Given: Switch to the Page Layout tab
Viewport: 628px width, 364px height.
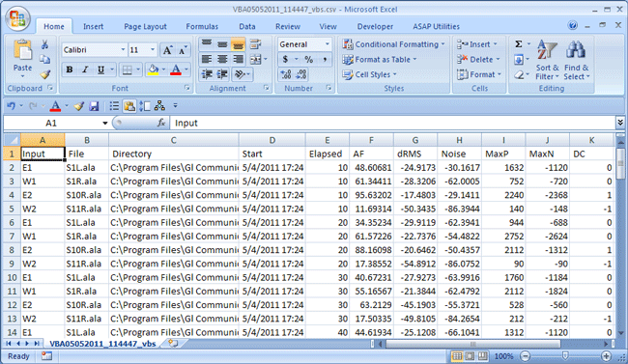Looking at the screenshot, I should [145, 26].
